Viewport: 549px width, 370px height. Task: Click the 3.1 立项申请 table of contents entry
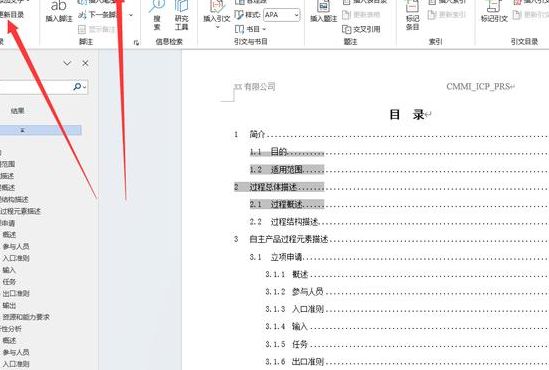(399, 257)
